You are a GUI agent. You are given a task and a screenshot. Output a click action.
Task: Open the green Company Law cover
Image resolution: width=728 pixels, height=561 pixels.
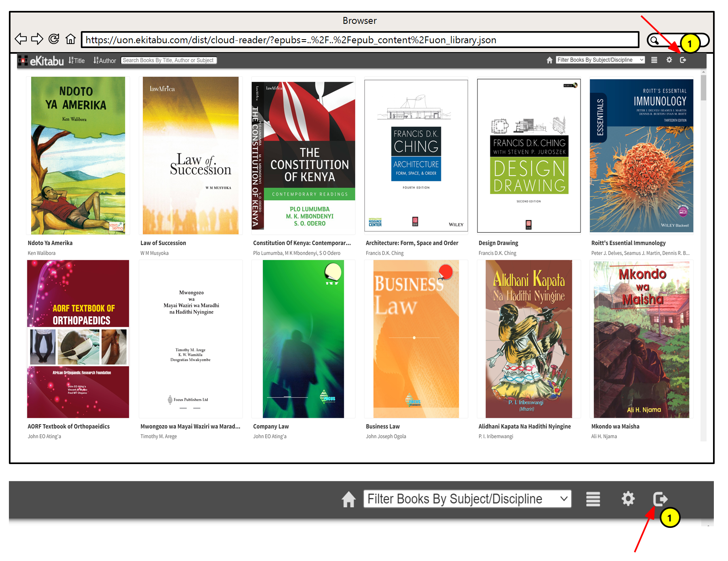[303, 339]
